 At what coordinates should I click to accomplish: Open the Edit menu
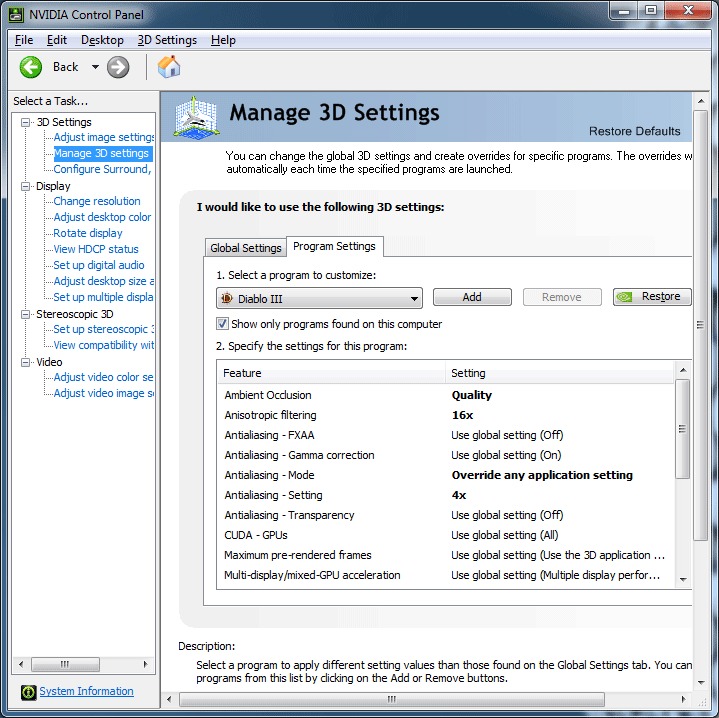click(x=57, y=40)
